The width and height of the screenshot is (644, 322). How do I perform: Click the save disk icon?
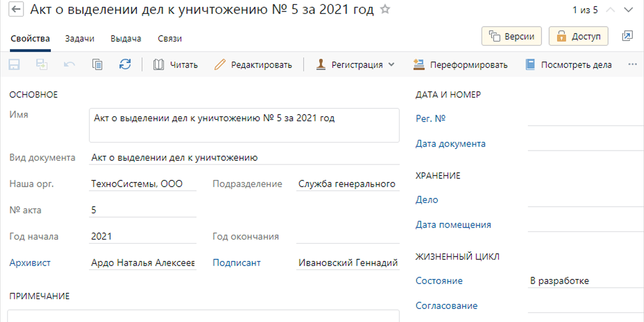point(14,65)
